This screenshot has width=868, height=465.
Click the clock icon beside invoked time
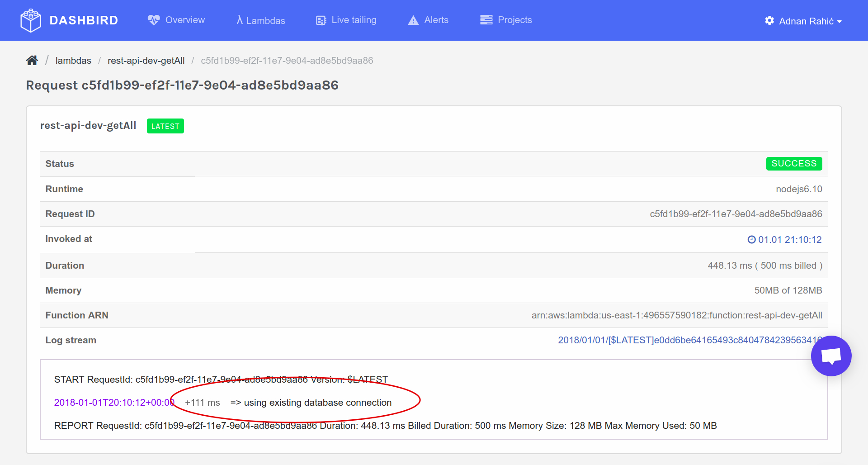point(751,240)
